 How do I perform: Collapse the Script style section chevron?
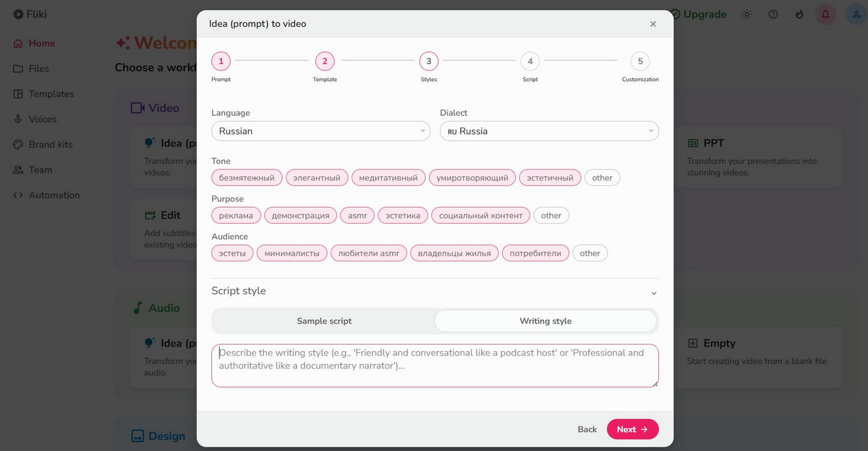[654, 293]
